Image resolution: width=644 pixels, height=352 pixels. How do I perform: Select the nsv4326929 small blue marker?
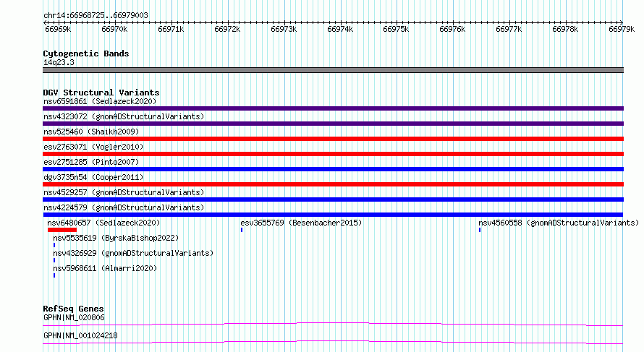[54, 260]
